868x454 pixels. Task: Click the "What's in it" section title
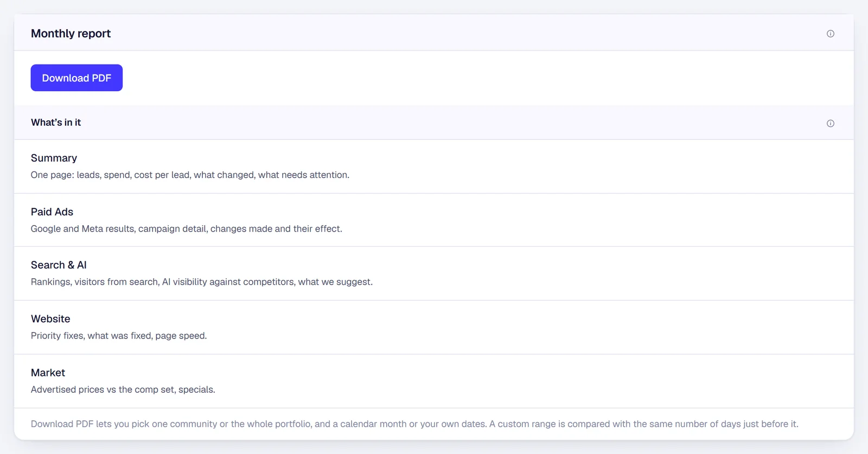point(56,123)
